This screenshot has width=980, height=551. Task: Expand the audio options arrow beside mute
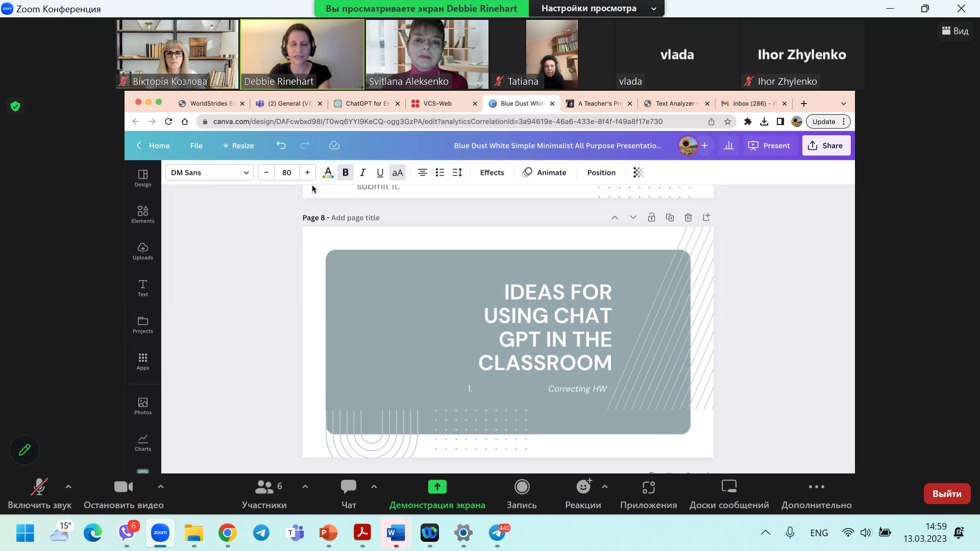click(x=68, y=487)
